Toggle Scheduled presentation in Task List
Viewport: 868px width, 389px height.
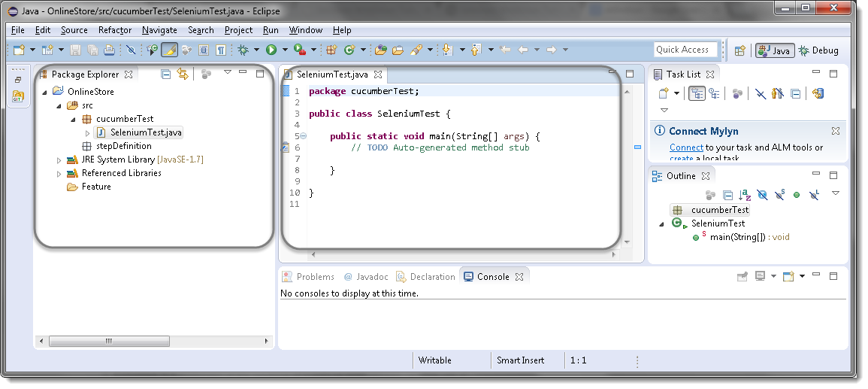714,93
